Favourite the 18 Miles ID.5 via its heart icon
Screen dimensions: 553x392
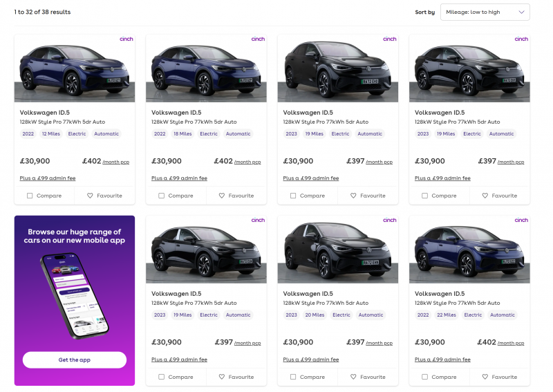coord(222,196)
